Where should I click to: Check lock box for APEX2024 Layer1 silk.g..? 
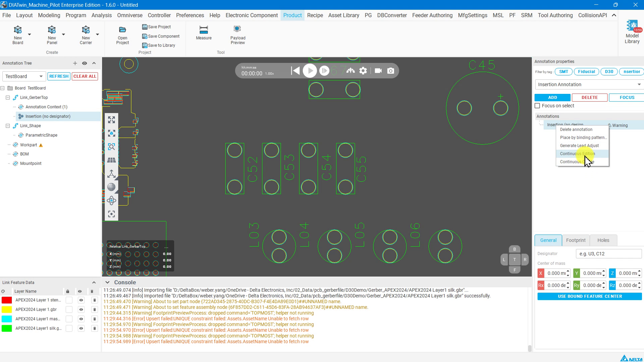69,328
